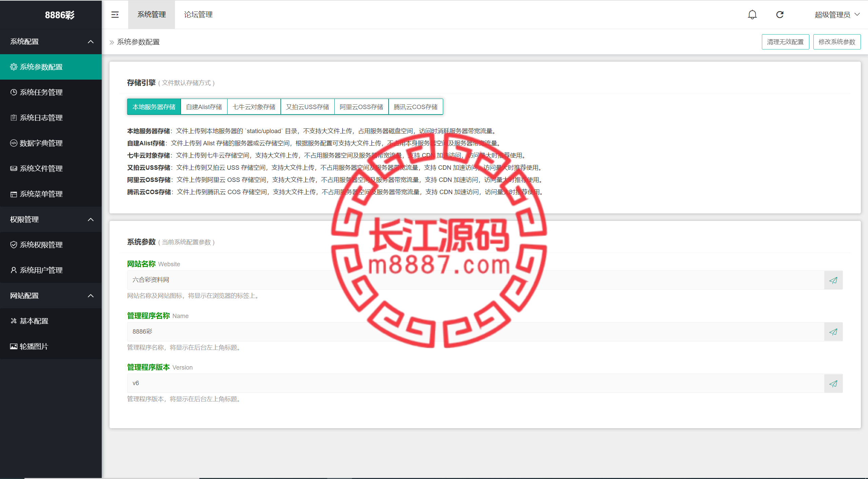Collapse the 权限管理 sidebar group
The width and height of the screenshot is (868, 479).
click(x=51, y=219)
